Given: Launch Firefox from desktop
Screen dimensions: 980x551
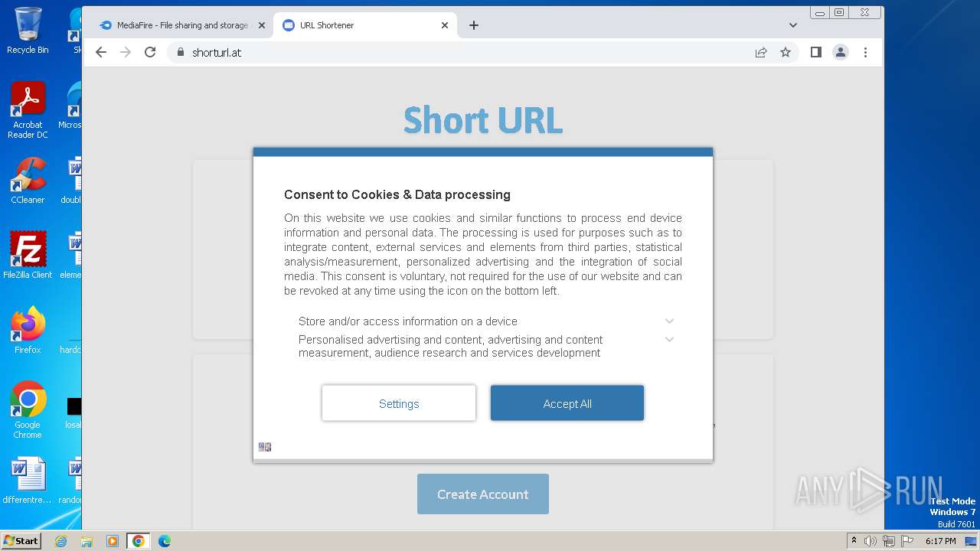Looking at the screenshot, I should tap(28, 331).
